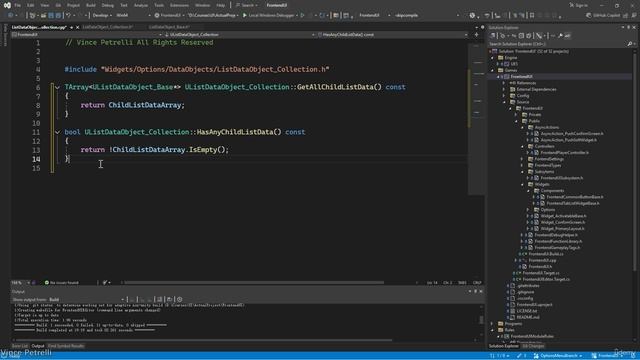Collapse the GetAllChildListData function block
The height and width of the screenshot is (360, 640).
click(57, 87)
